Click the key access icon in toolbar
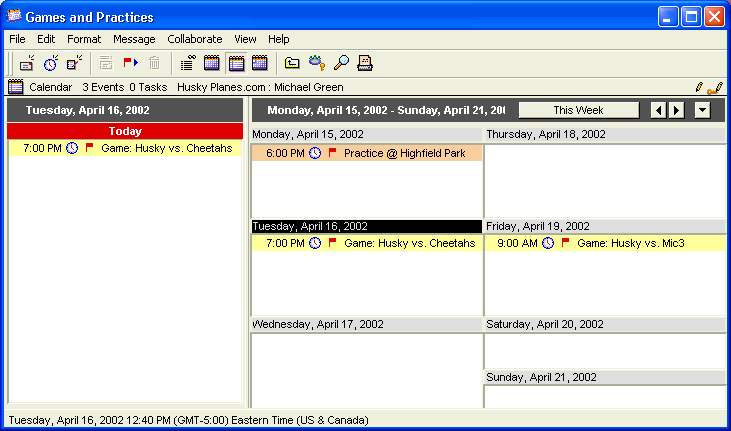Screen dimensions: 731x431 pos(317,63)
